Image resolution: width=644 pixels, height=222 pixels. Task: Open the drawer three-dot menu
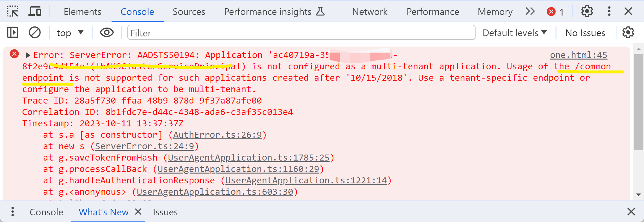pos(13,212)
